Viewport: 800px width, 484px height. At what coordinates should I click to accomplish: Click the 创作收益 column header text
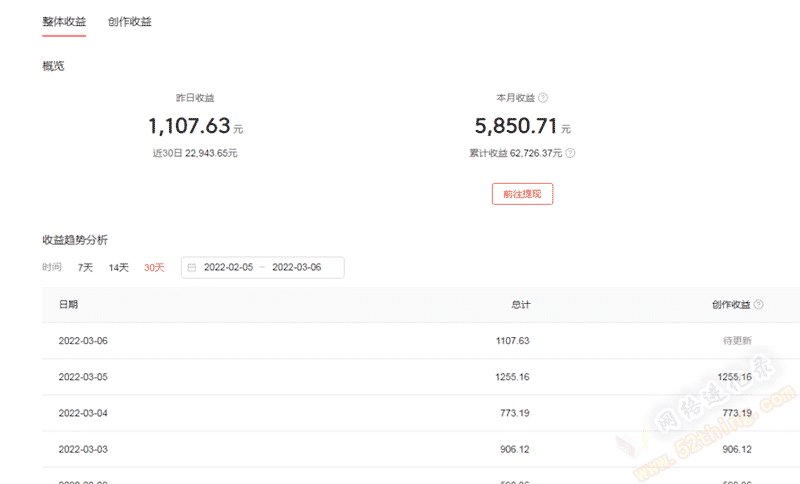(x=731, y=304)
